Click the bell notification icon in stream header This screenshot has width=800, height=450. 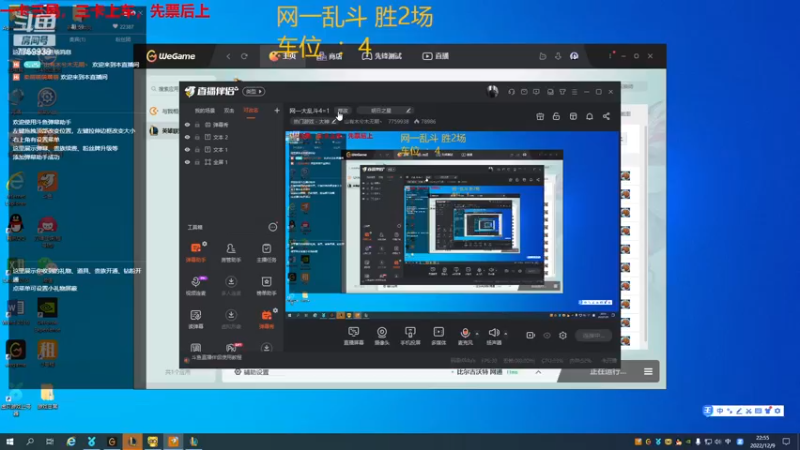pyautogui.click(x=589, y=116)
